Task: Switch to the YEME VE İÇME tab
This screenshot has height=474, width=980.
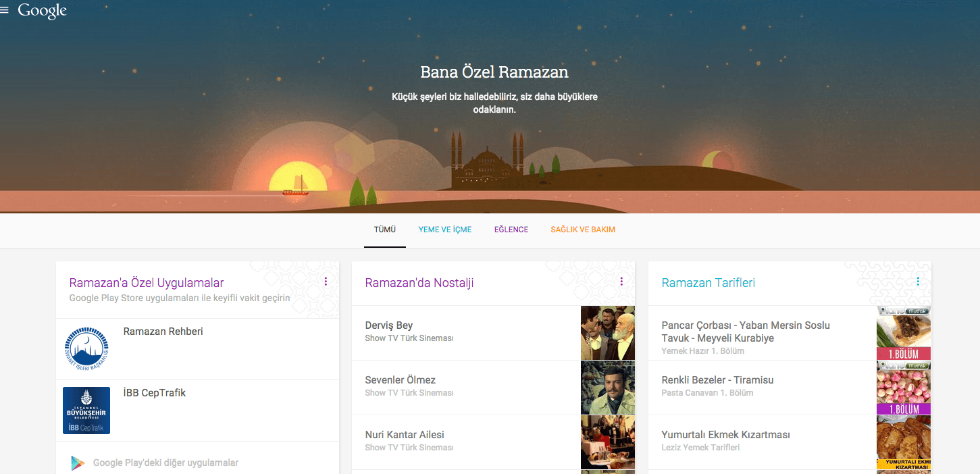Action: (445, 230)
